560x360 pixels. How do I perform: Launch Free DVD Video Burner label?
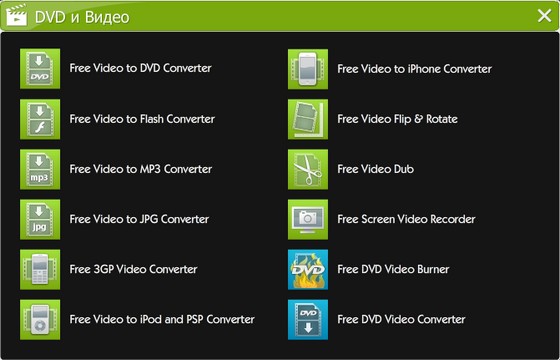393,269
